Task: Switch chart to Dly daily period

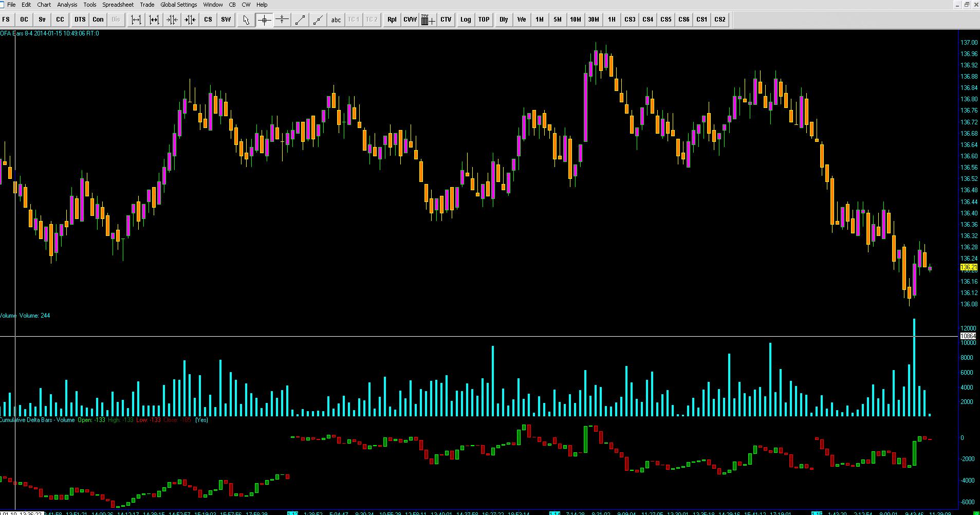Action: (504, 20)
